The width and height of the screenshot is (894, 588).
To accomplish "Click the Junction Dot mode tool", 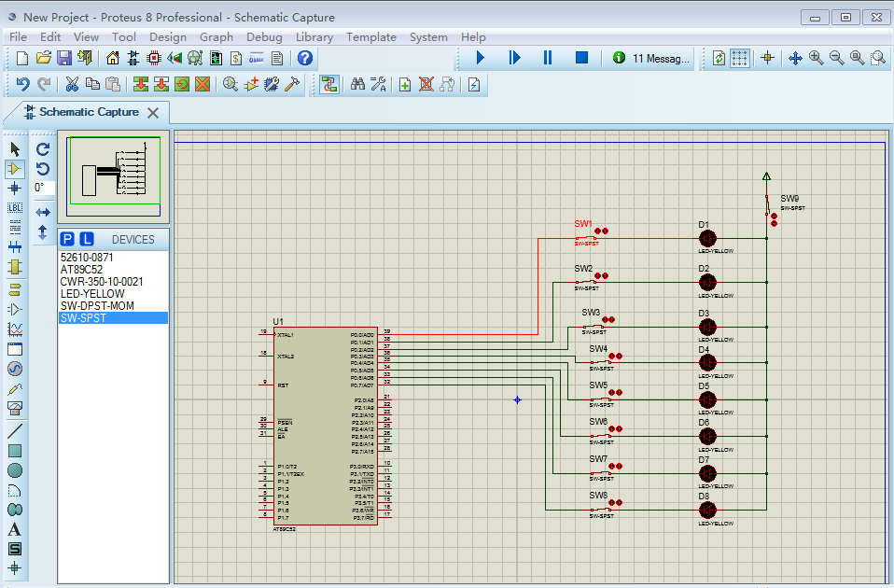I will point(15,188).
